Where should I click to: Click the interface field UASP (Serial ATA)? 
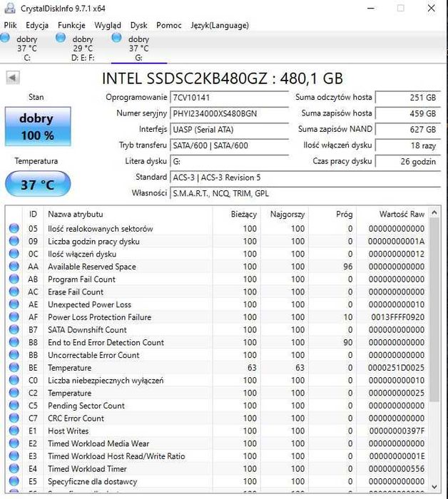pyautogui.click(x=229, y=130)
